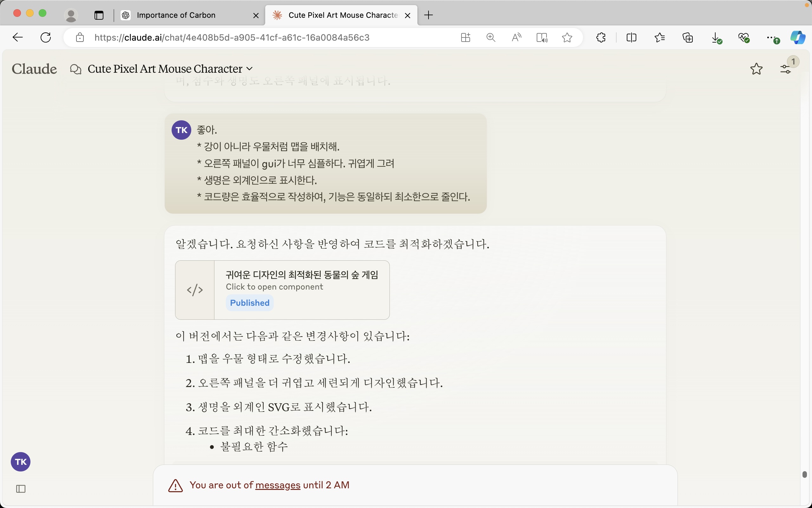
Task: Open the browser profile avatar icon
Action: click(x=71, y=15)
